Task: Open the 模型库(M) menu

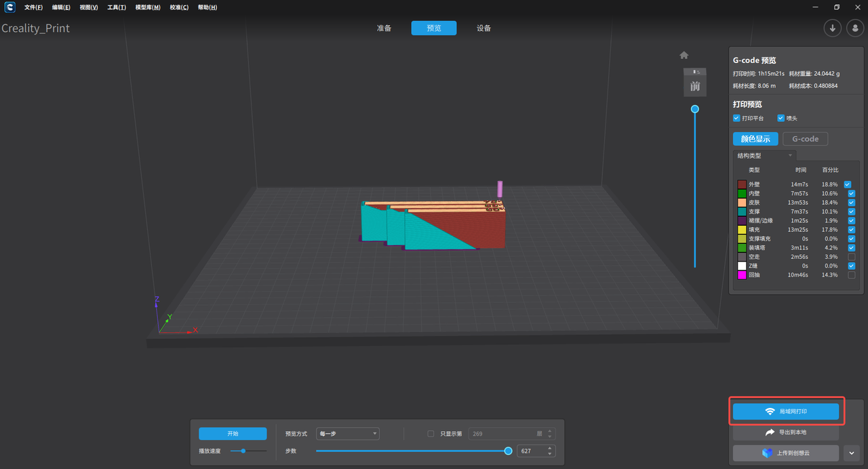Action: point(148,7)
